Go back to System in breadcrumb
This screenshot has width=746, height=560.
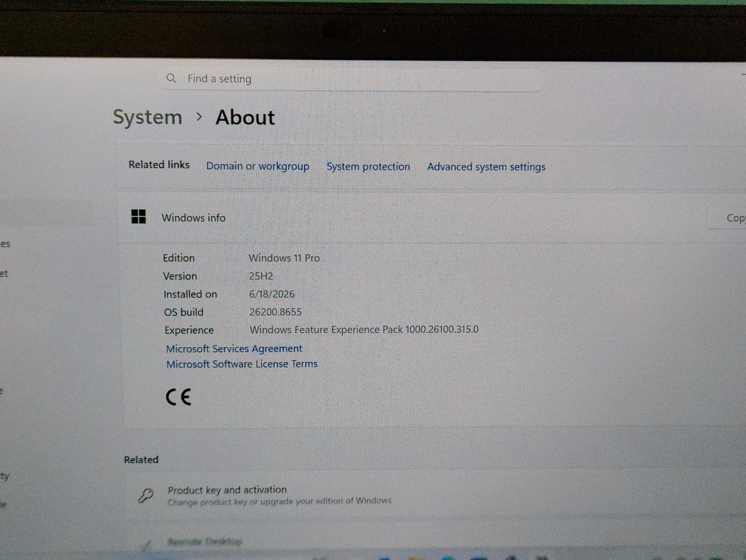click(147, 117)
